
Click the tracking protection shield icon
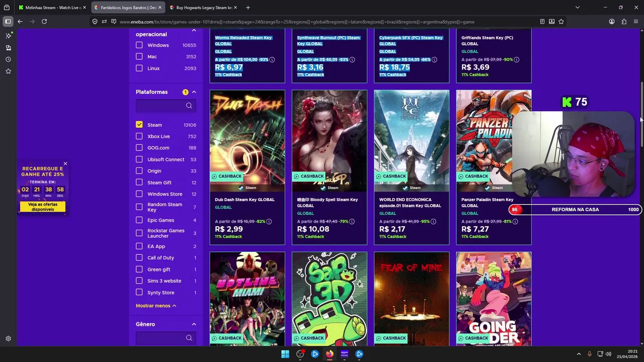(95, 22)
